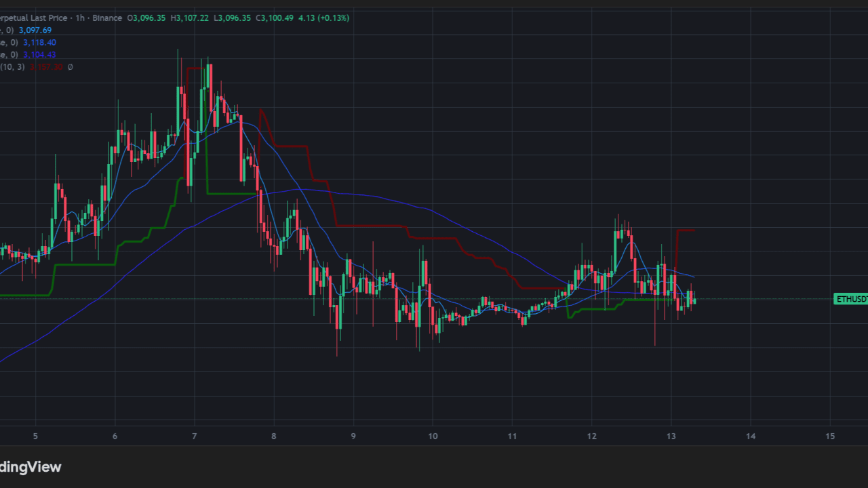Click the Perpetual Last Price legend title
Screen dimensions: 868x488
point(34,18)
